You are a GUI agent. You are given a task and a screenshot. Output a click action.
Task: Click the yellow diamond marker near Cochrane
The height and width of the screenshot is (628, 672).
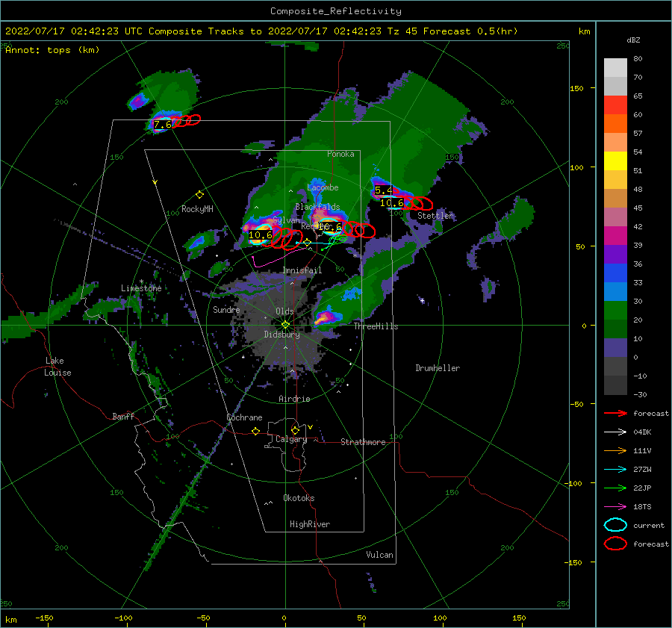[255, 432]
